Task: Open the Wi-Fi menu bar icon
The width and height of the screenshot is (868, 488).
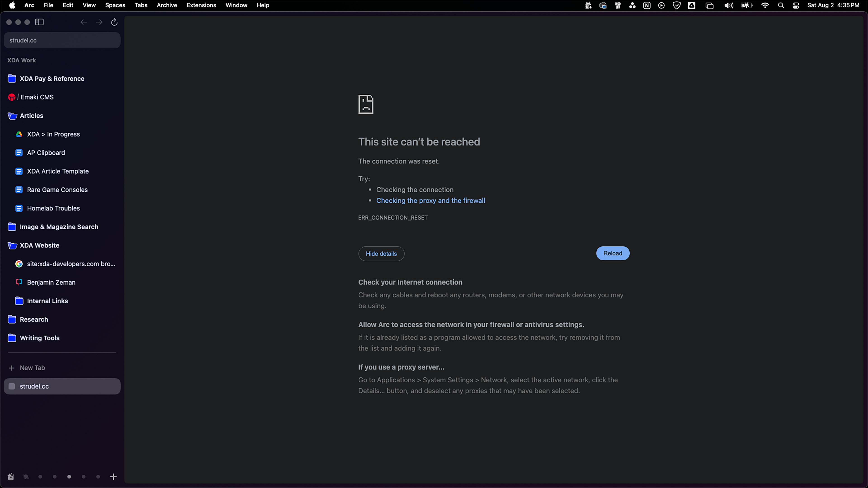Action: (x=765, y=5)
